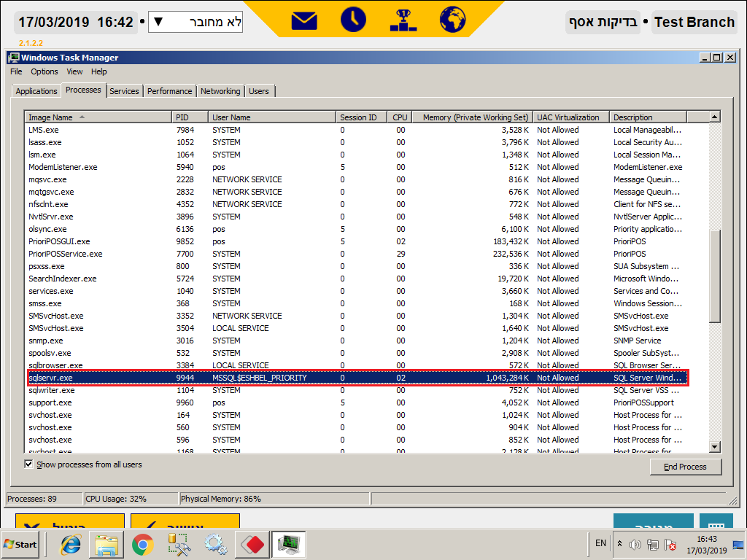
Task: Open the trophy podium icon
Action: (x=403, y=20)
